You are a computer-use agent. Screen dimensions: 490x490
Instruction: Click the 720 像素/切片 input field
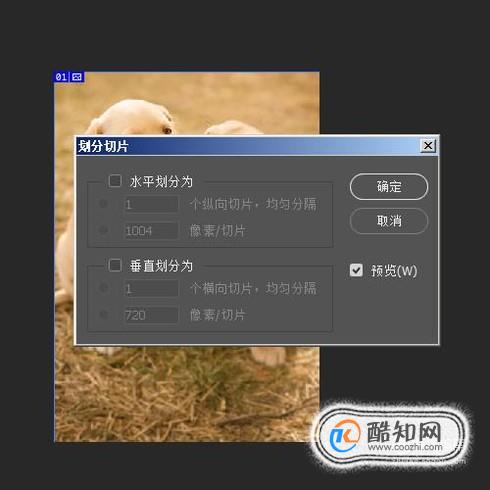tap(151, 315)
